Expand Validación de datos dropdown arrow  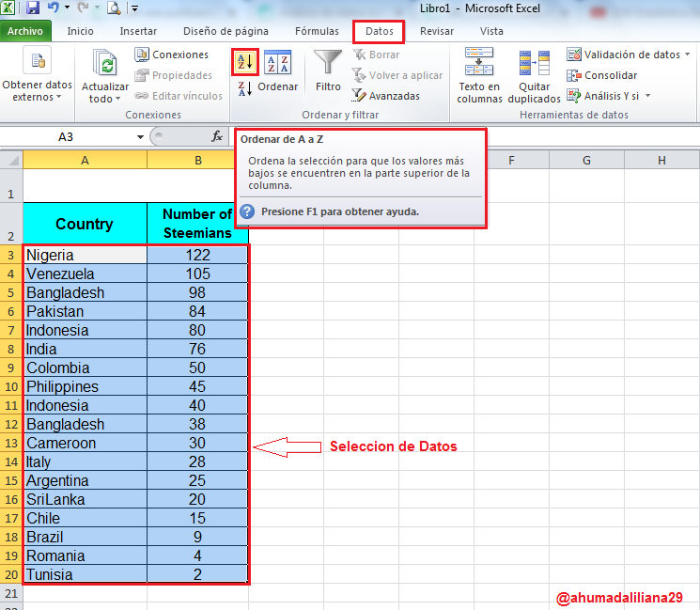pos(687,55)
